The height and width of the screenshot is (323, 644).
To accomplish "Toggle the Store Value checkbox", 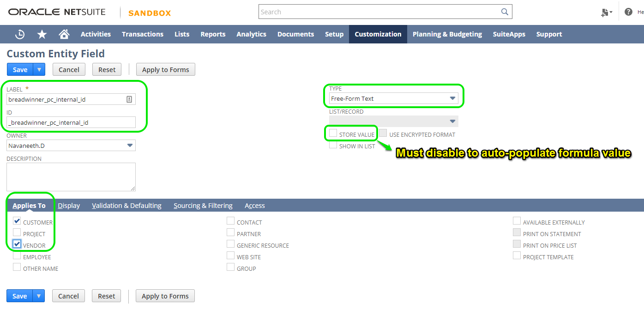I will click(x=333, y=133).
